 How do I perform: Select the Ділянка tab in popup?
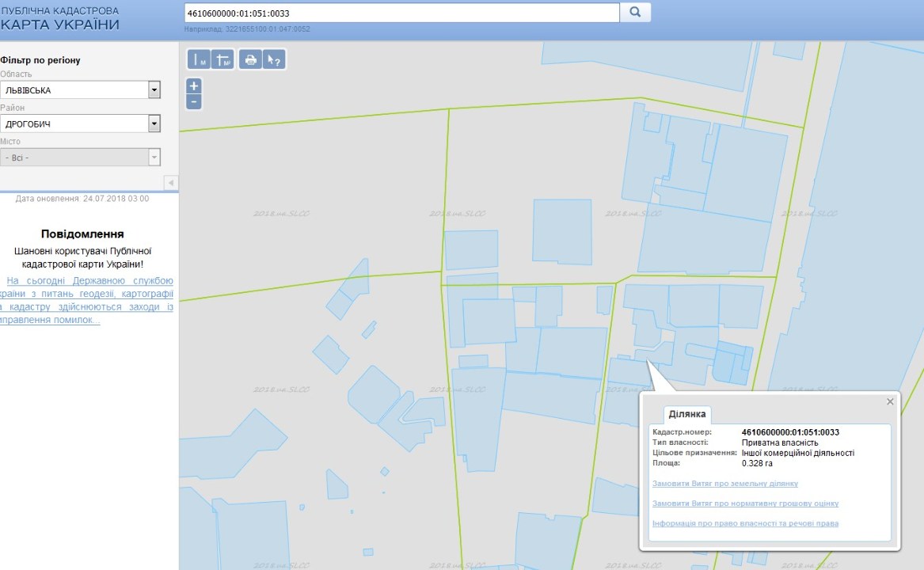tap(688, 414)
